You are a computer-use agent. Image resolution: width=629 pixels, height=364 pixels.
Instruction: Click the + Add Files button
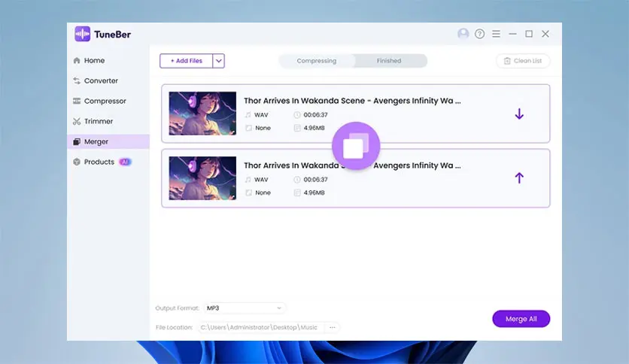[186, 61]
